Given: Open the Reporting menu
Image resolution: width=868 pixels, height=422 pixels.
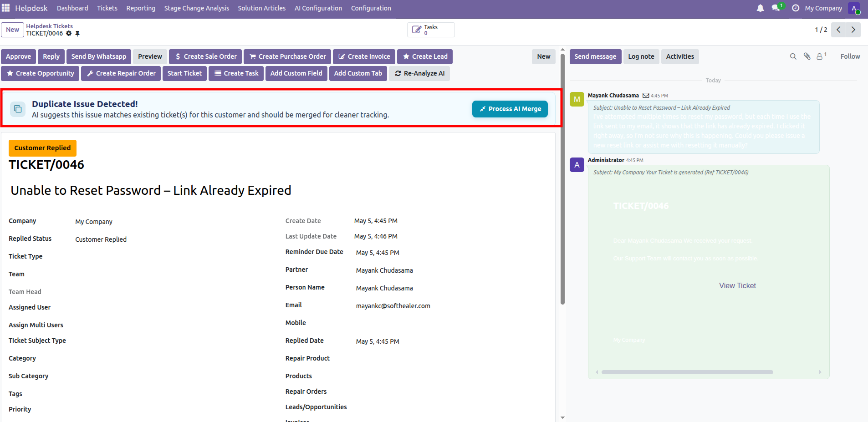Looking at the screenshot, I should [141, 8].
